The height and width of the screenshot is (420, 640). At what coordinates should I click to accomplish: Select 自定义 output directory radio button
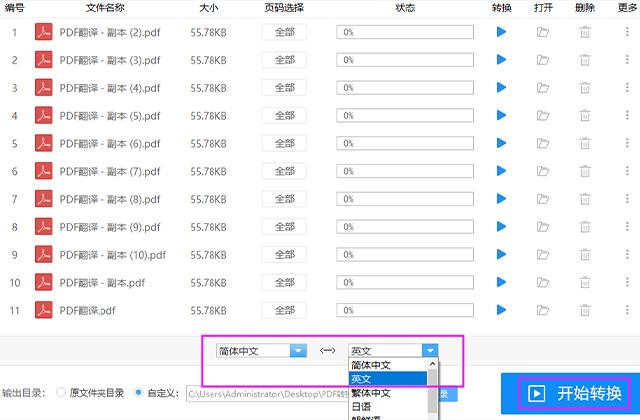point(138,393)
